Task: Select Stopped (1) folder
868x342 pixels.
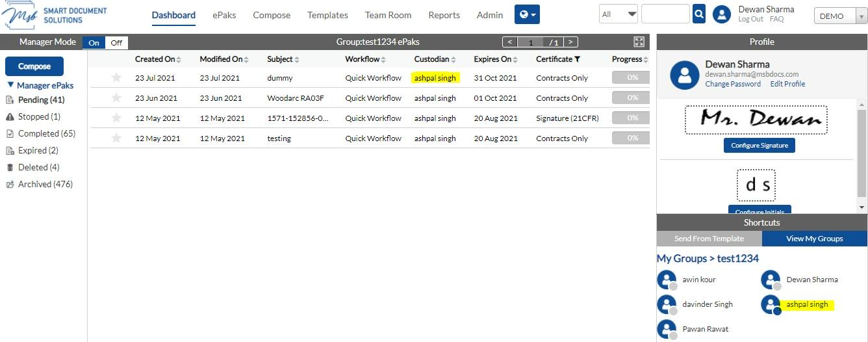Action: coord(39,117)
